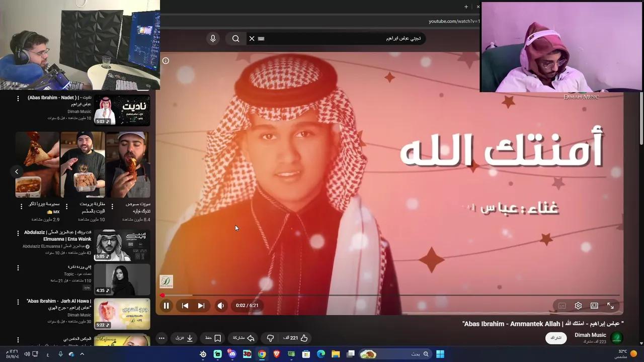Click 'Abas Ibrahim - Nadet' video title

59,101
